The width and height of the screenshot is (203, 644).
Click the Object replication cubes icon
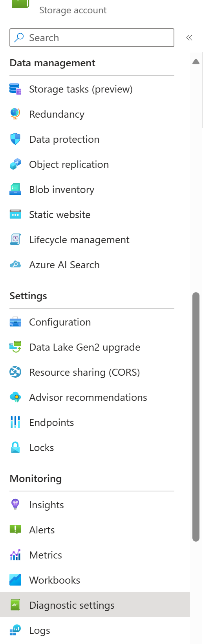[x=15, y=164]
